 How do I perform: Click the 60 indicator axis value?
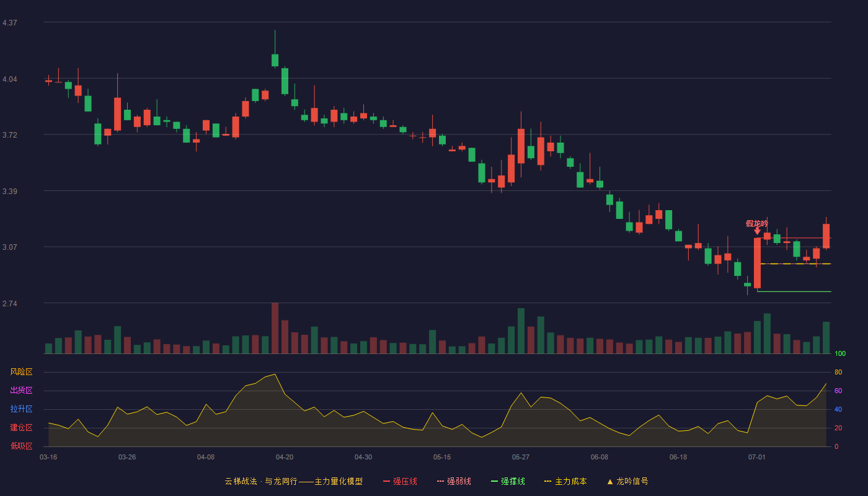838,391
